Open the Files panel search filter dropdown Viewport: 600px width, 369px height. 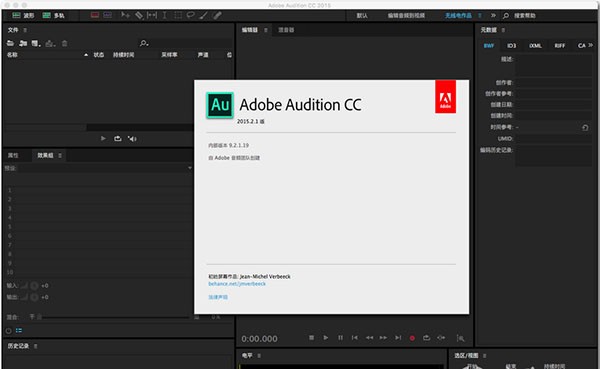(x=144, y=43)
